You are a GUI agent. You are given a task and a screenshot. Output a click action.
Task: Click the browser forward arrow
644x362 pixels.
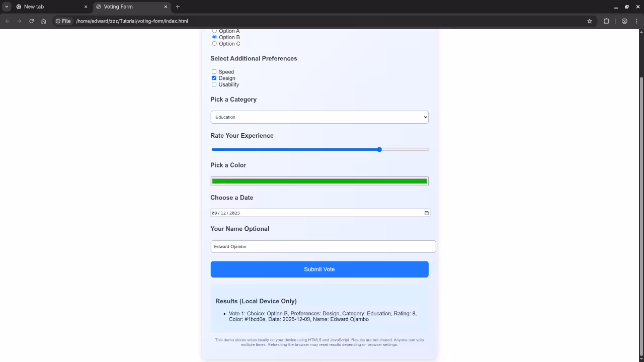19,21
